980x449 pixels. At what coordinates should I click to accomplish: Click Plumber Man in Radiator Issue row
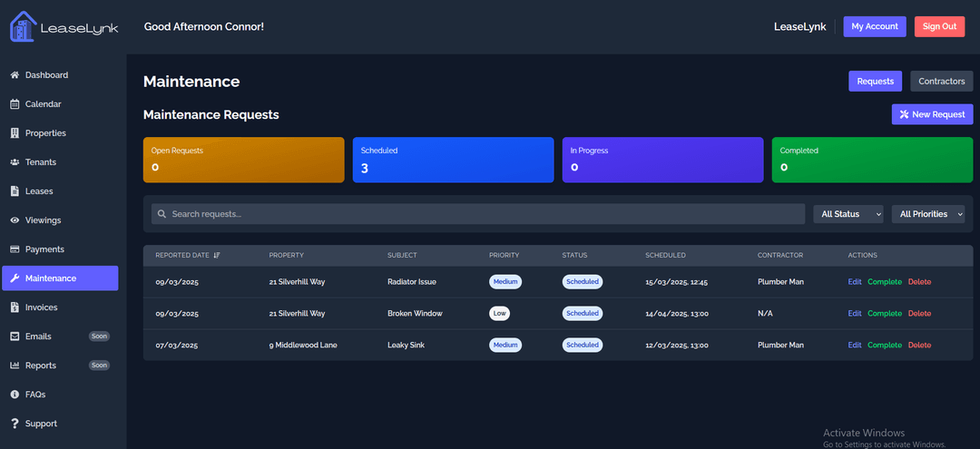point(780,281)
